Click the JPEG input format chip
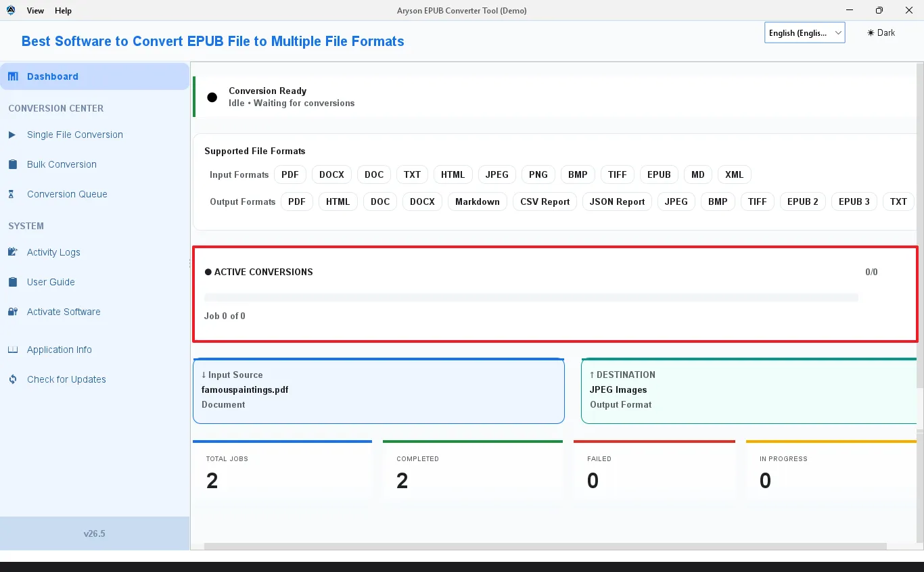 497,174
